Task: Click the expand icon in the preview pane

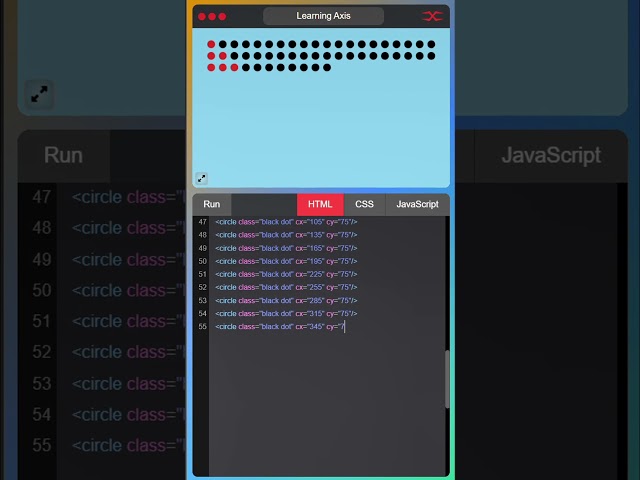Action: pos(202,178)
